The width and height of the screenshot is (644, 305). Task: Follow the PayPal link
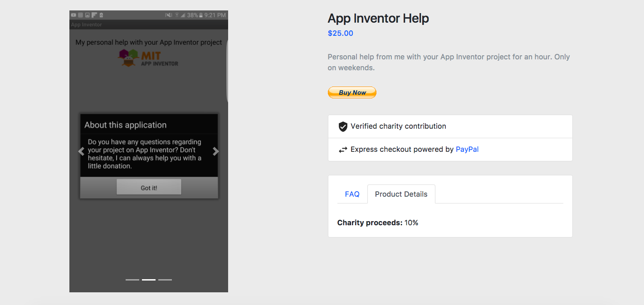tap(467, 149)
